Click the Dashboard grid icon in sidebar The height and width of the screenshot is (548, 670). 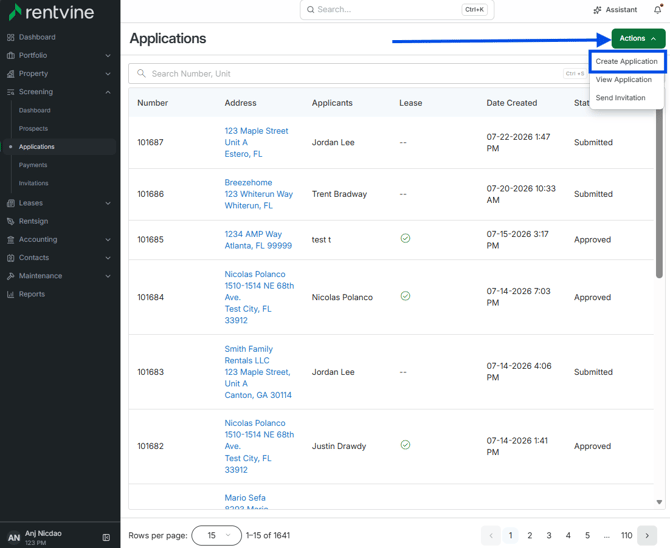pos(11,37)
